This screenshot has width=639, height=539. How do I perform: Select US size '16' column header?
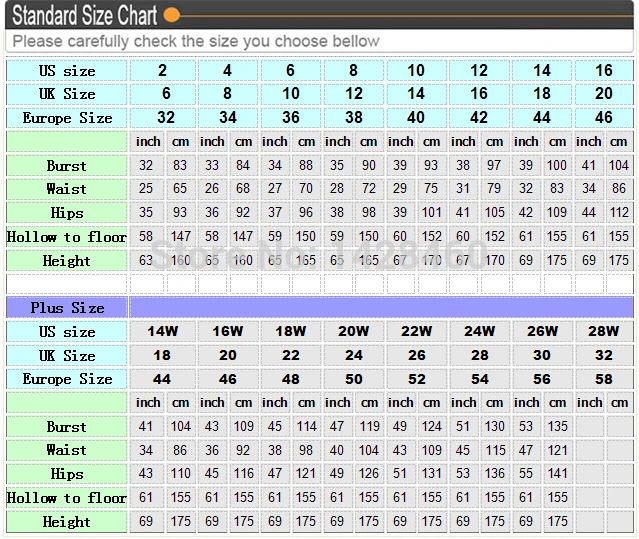604,70
